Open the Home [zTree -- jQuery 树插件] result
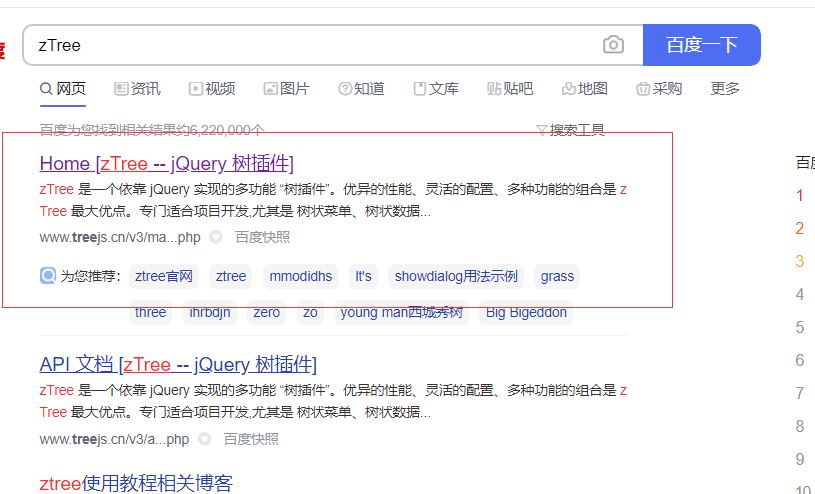Screen dimensions: 815x494 coord(167,163)
